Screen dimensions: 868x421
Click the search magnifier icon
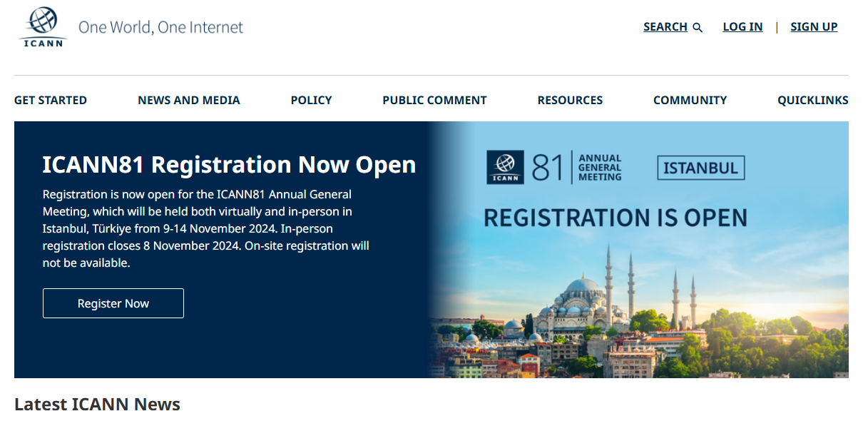(698, 28)
